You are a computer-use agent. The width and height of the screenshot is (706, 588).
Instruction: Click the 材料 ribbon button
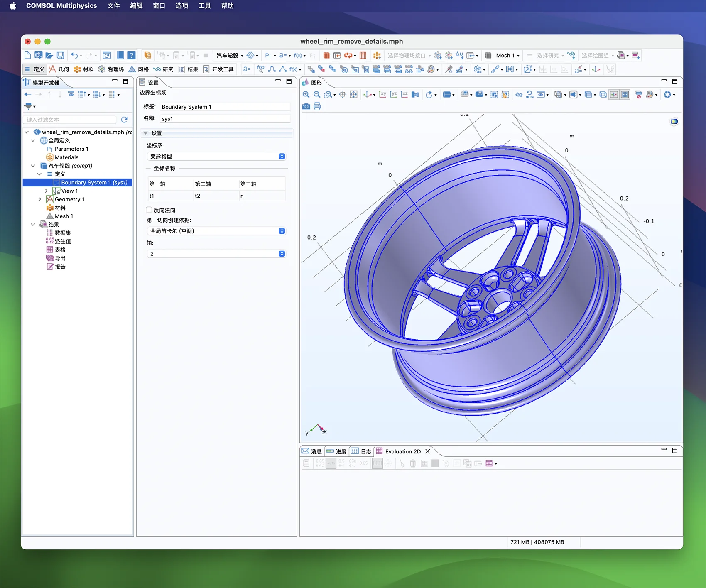coord(84,69)
